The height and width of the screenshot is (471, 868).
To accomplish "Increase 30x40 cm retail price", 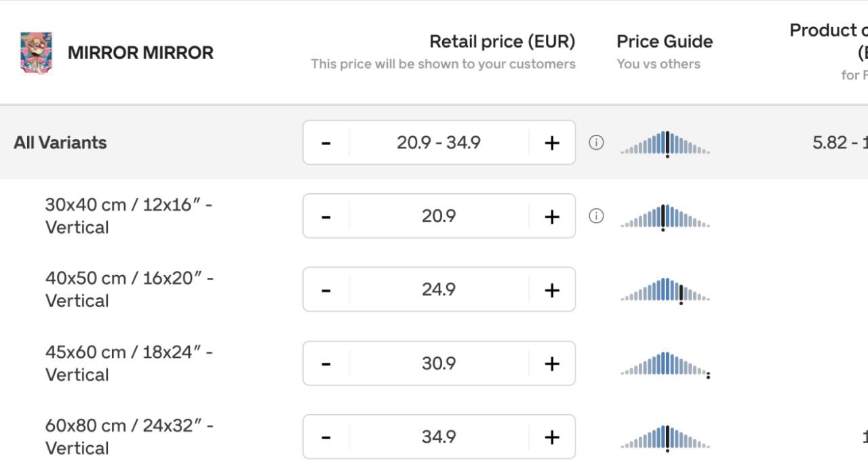I will point(552,216).
